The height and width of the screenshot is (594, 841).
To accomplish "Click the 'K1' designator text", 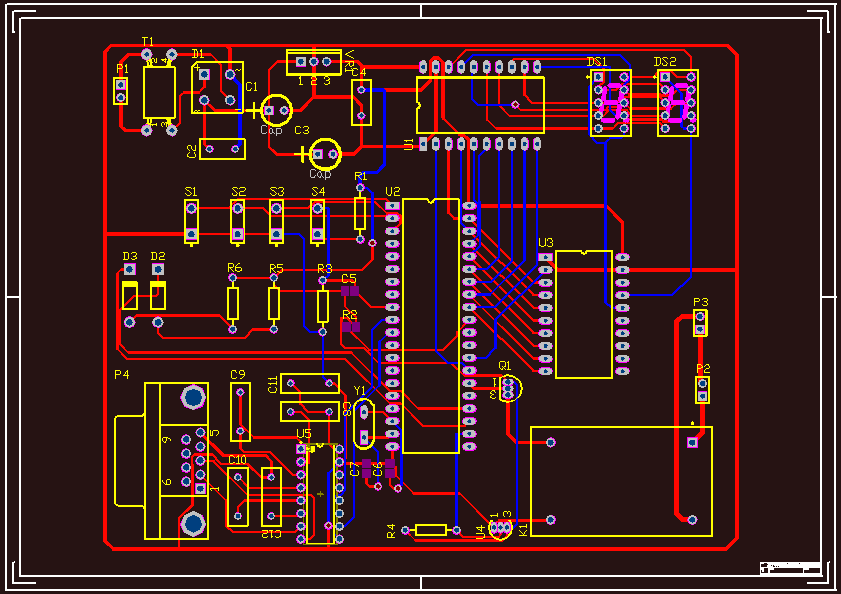I will [523, 530].
